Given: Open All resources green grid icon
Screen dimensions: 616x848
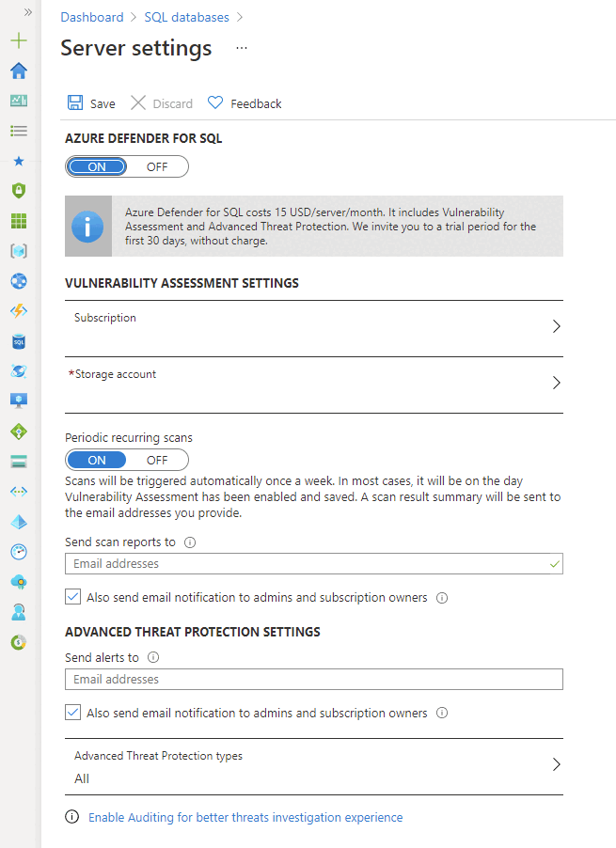Looking at the screenshot, I should pyautogui.click(x=19, y=221).
